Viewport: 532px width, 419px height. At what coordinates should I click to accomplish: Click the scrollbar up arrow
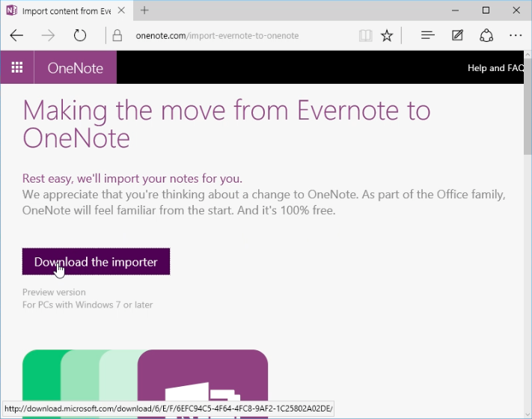click(528, 54)
